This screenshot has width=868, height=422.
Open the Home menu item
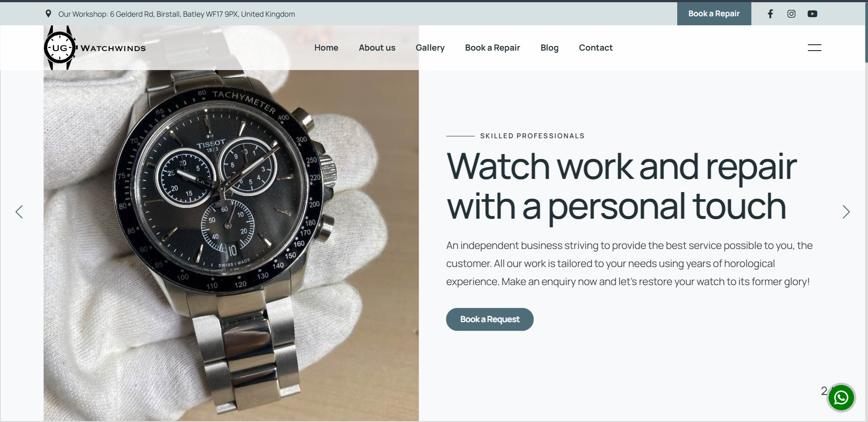[x=326, y=47]
